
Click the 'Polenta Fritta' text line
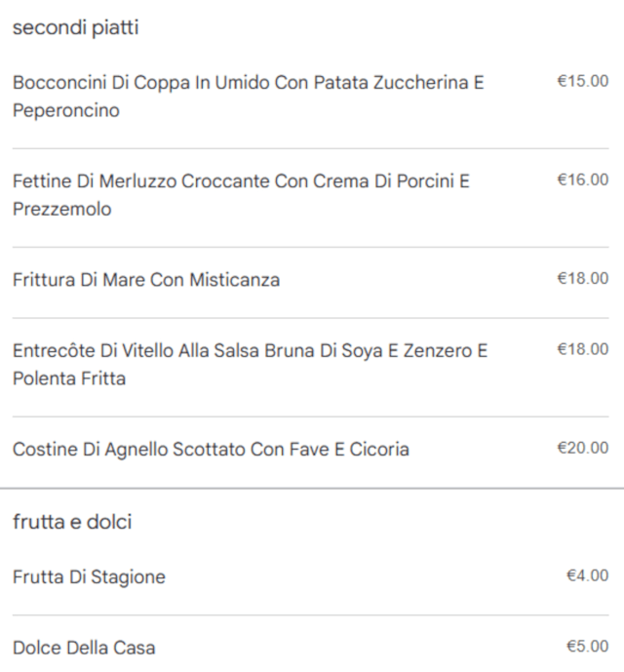[69, 378]
